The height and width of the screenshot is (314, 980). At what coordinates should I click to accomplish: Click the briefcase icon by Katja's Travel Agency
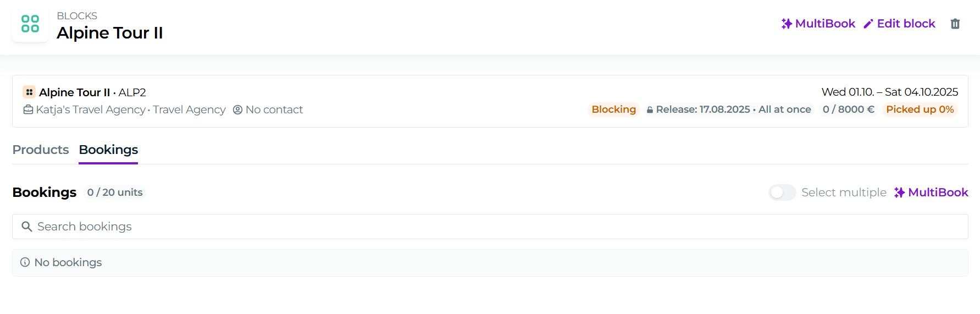[28, 109]
